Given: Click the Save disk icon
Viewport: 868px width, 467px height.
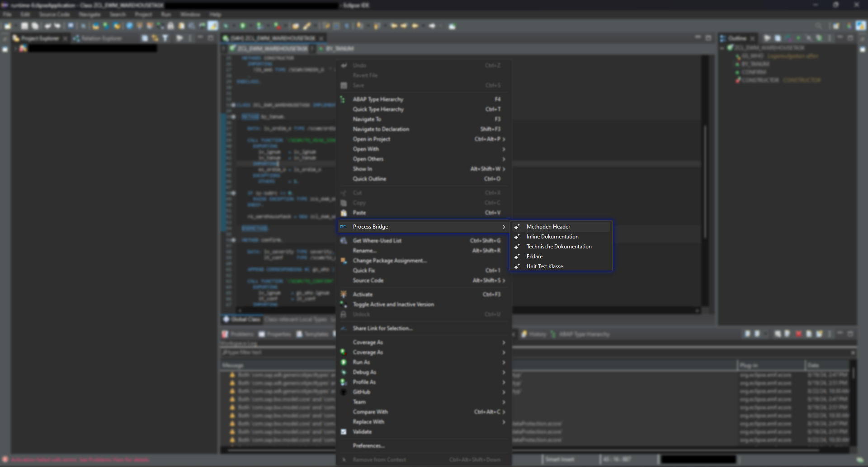Looking at the screenshot, I should click(x=344, y=85).
